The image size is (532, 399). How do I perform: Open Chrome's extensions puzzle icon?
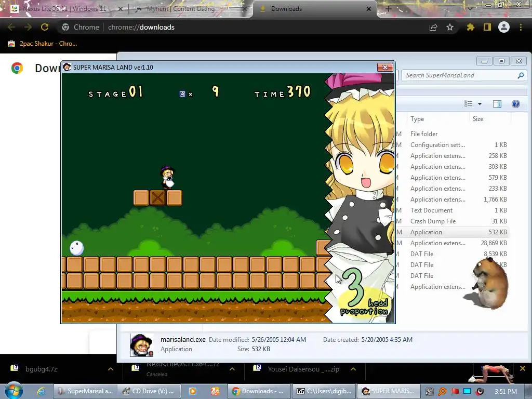point(470,27)
